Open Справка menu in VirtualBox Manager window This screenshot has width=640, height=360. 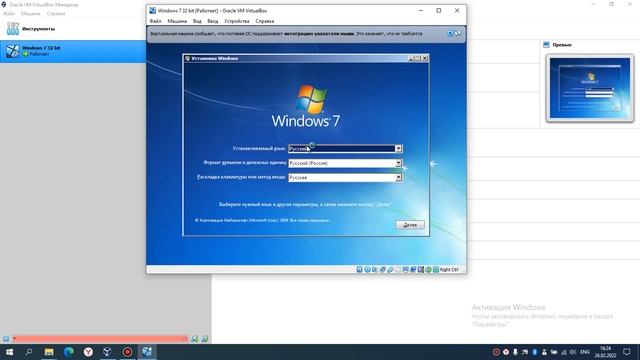[56, 13]
